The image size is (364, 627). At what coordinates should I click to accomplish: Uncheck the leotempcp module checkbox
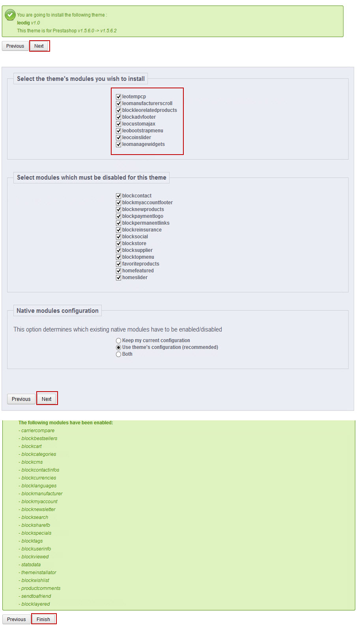(x=118, y=97)
